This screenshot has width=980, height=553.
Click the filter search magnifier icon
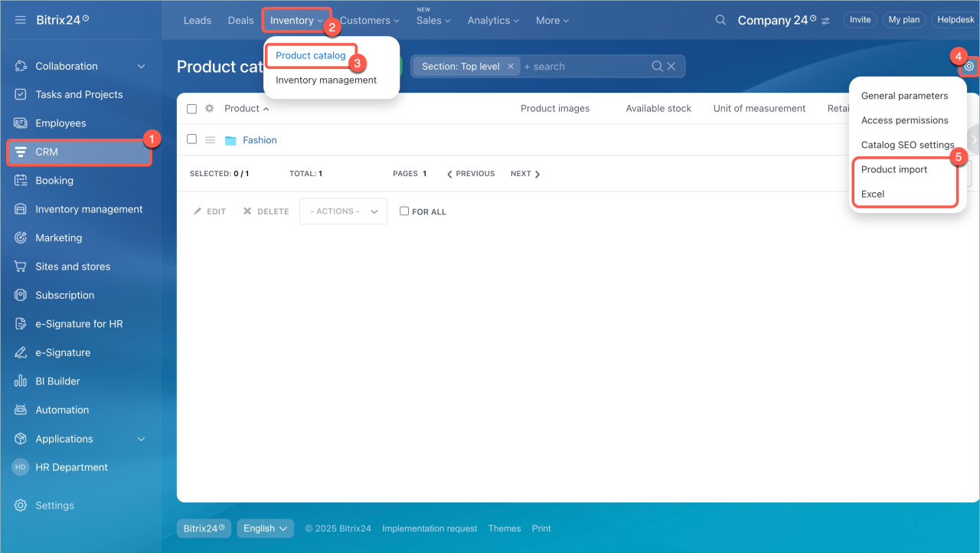[x=657, y=67]
